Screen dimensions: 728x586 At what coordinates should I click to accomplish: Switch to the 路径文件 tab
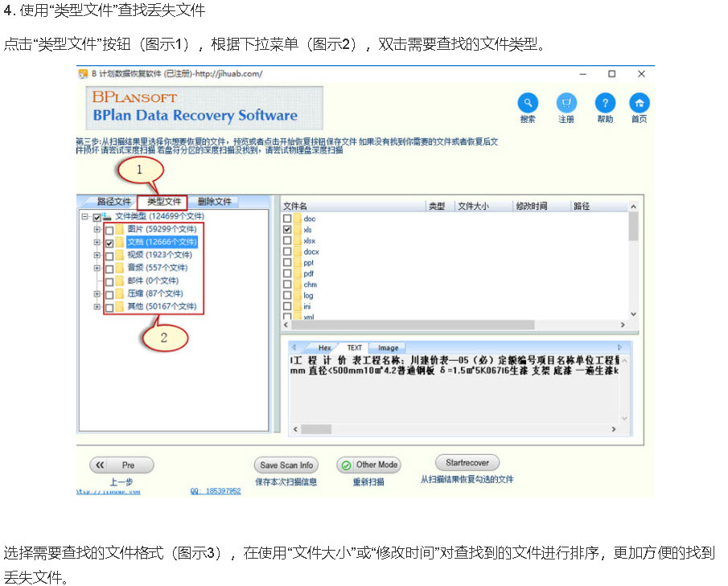[113, 202]
